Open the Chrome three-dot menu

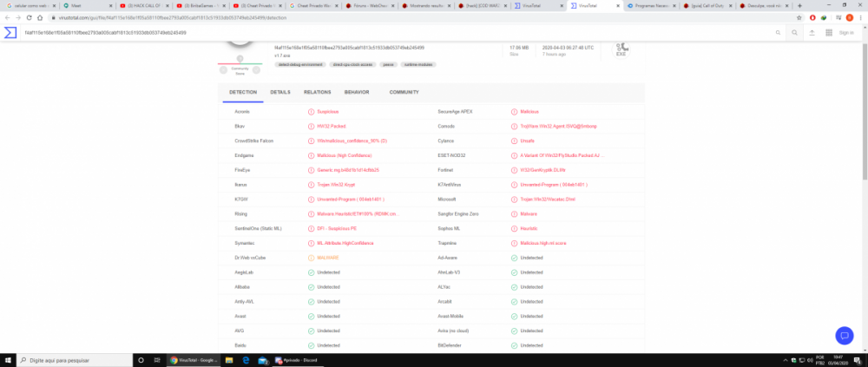860,17
